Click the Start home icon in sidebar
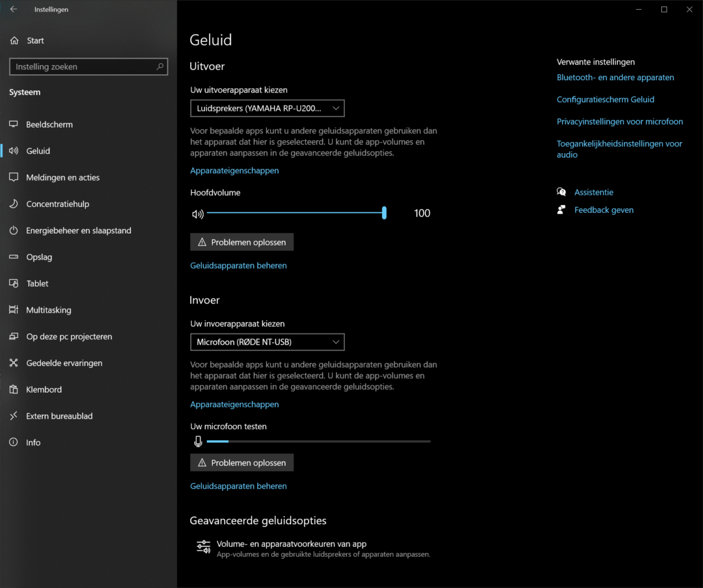Viewport: 703px width, 588px height. coord(14,40)
